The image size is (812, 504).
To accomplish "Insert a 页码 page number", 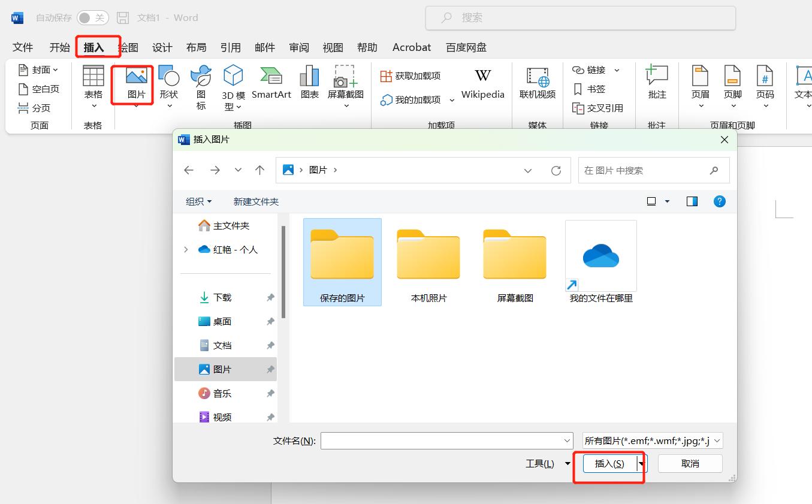I will pos(765,84).
